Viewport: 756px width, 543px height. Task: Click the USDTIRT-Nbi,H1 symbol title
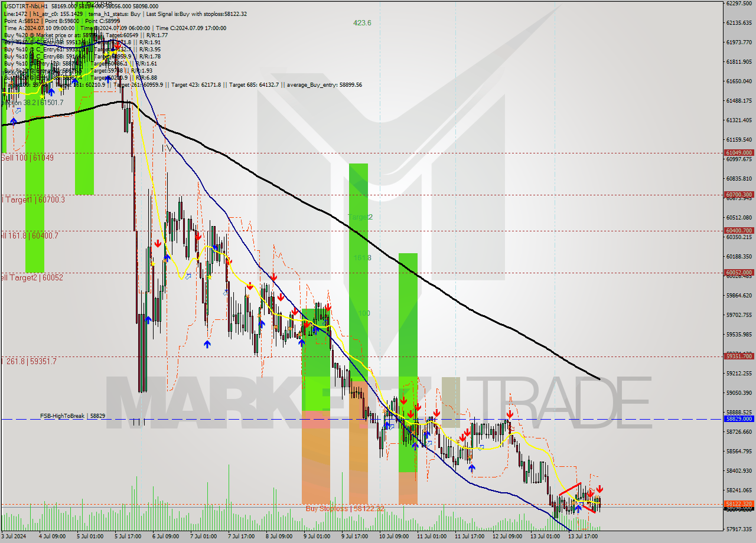[x=26, y=6]
